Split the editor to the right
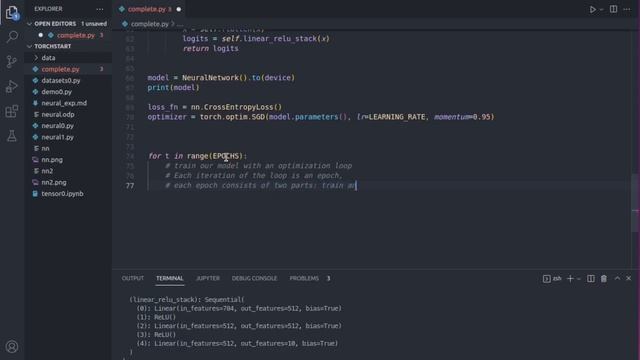 coord(613,9)
